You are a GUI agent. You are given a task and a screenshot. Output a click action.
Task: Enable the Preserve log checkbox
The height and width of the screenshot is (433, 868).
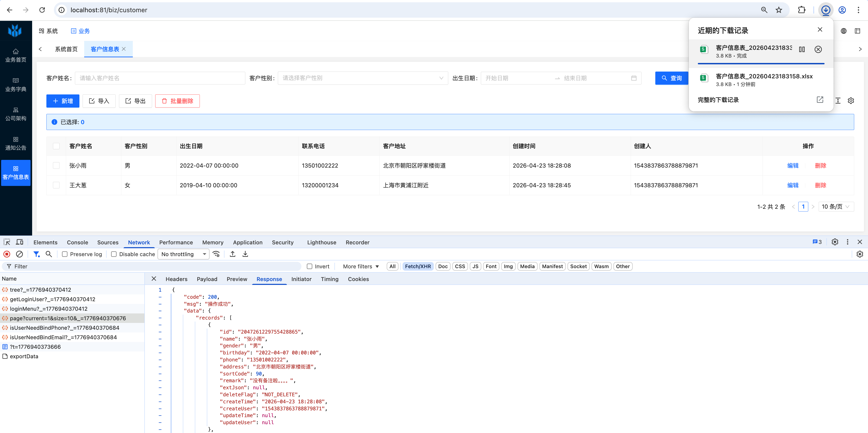click(x=65, y=254)
